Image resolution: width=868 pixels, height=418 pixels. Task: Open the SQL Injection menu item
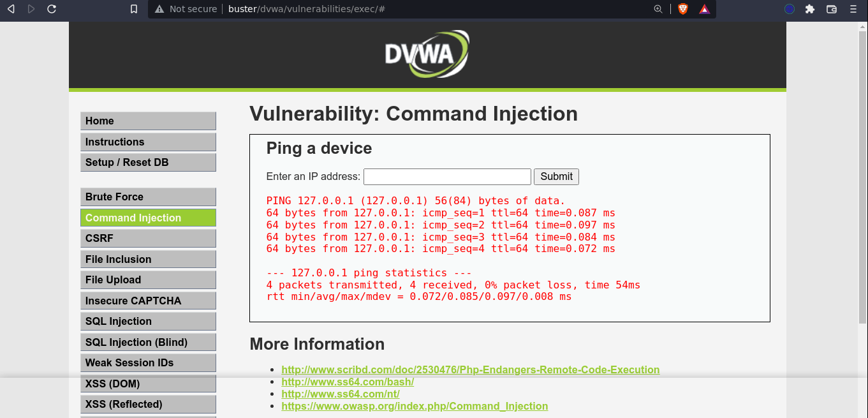click(x=148, y=321)
